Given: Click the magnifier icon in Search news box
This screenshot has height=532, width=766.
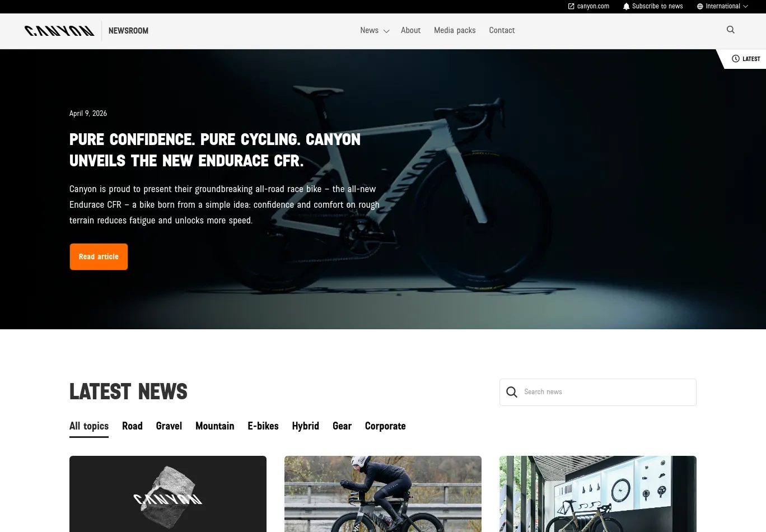Looking at the screenshot, I should tap(512, 392).
